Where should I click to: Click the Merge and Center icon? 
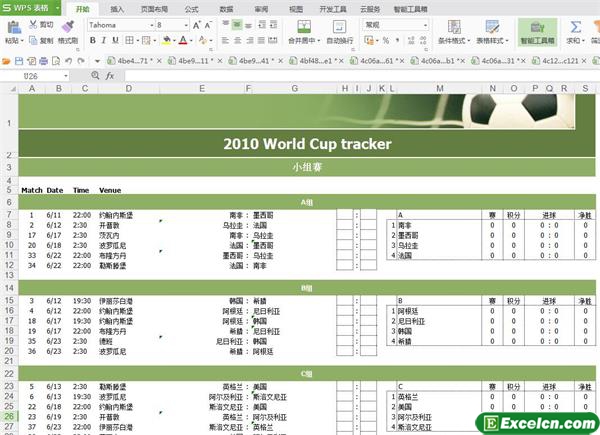point(304,27)
